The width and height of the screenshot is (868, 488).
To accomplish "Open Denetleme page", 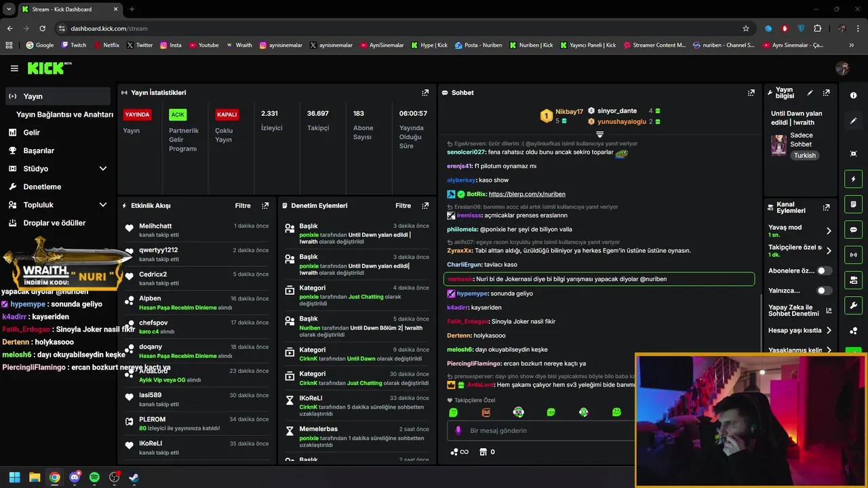I will coord(42,187).
